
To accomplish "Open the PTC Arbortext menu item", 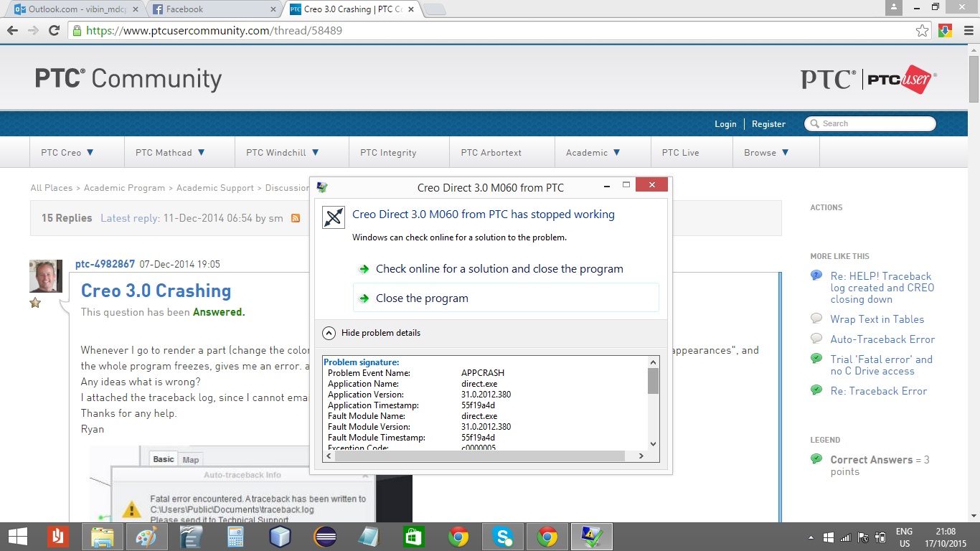I will click(491, 152).
